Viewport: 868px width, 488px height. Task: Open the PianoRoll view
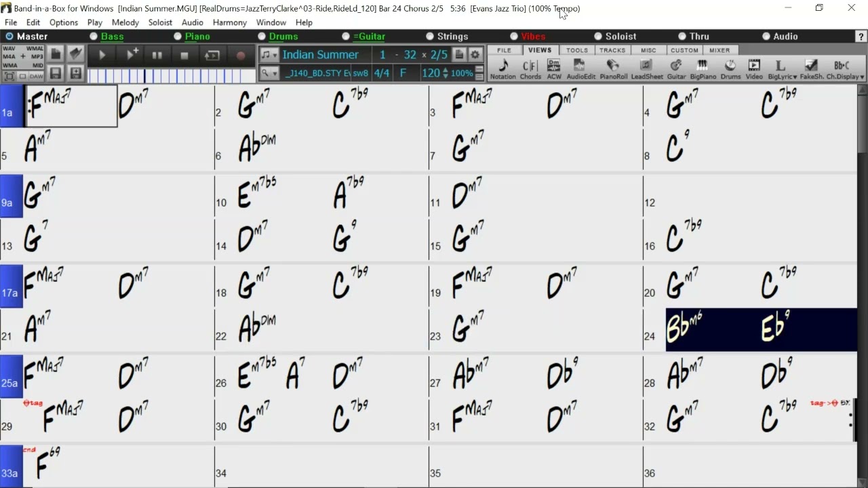[x=613, y=69]
